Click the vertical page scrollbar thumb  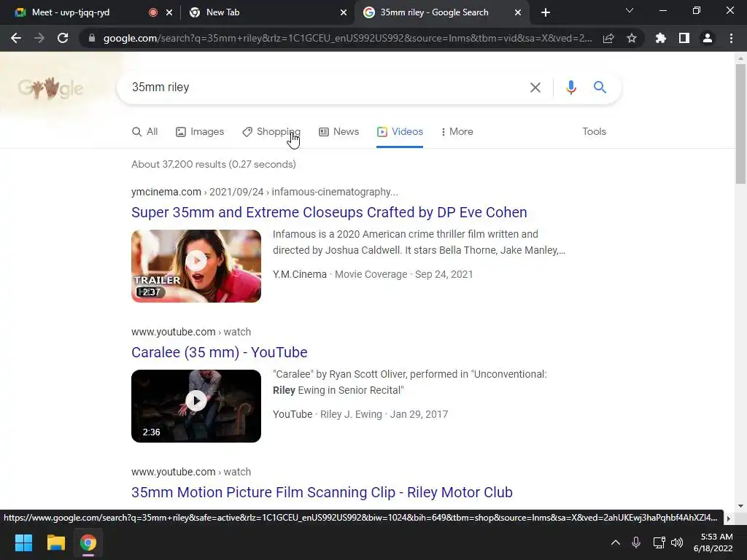(x=740, y=123)
